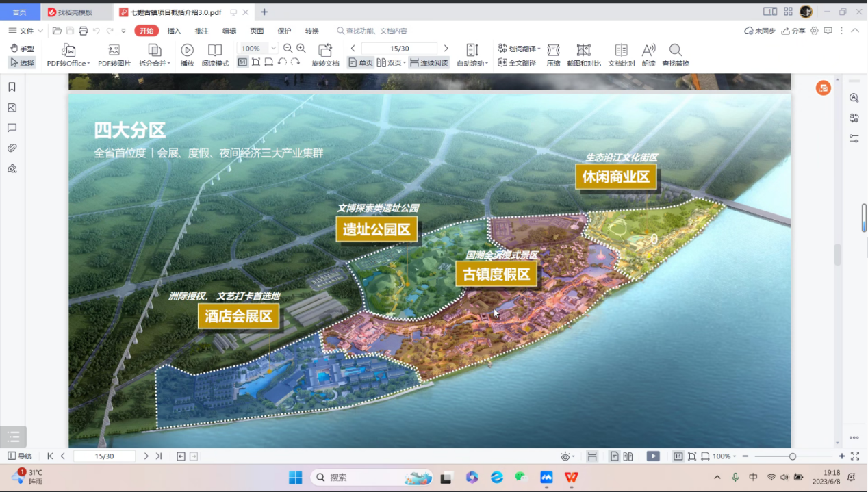
Task: Click the PDF转Office converter icon
Action: (68, 51)
